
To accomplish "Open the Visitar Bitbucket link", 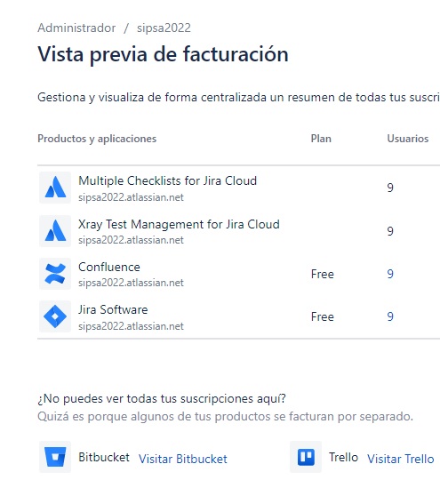I will click(183, 459).
